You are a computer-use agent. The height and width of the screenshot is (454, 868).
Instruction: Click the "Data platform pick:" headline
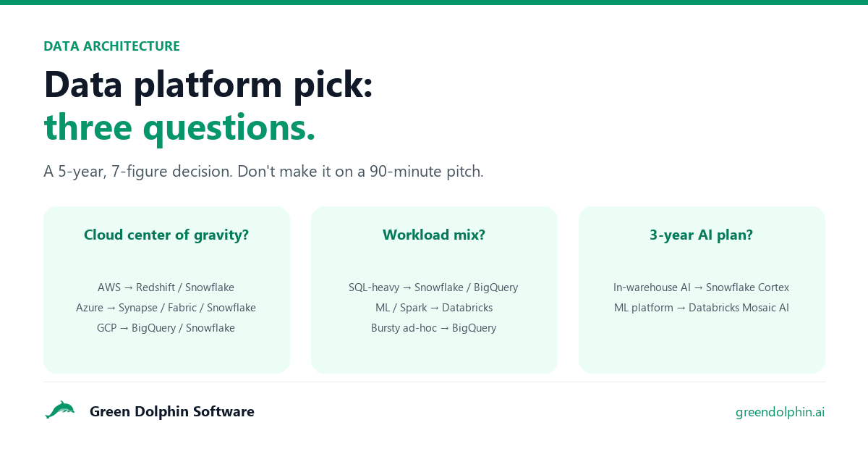pos(208,84)
